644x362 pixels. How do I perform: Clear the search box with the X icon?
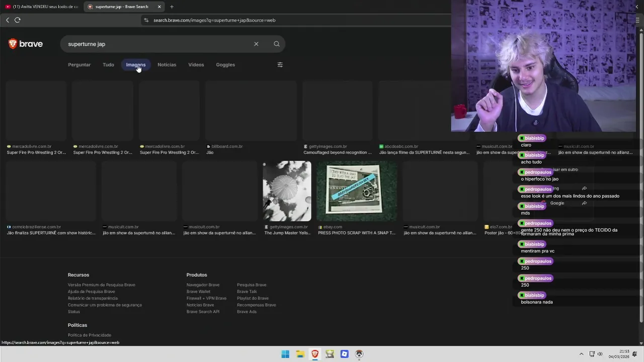click(256, 44)
